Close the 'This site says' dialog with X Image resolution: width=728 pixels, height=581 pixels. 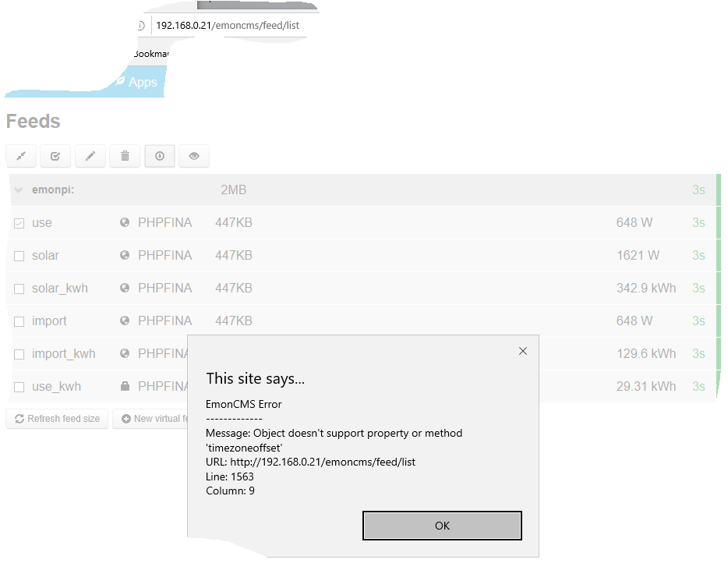coord(523,351)
